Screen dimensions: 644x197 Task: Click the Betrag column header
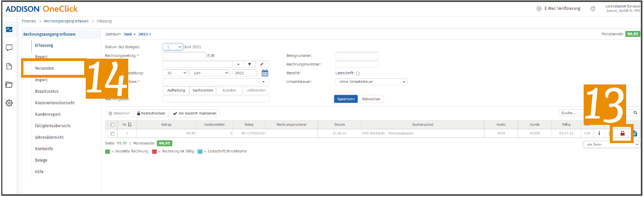pyautogui.click(x=166, y=124)
